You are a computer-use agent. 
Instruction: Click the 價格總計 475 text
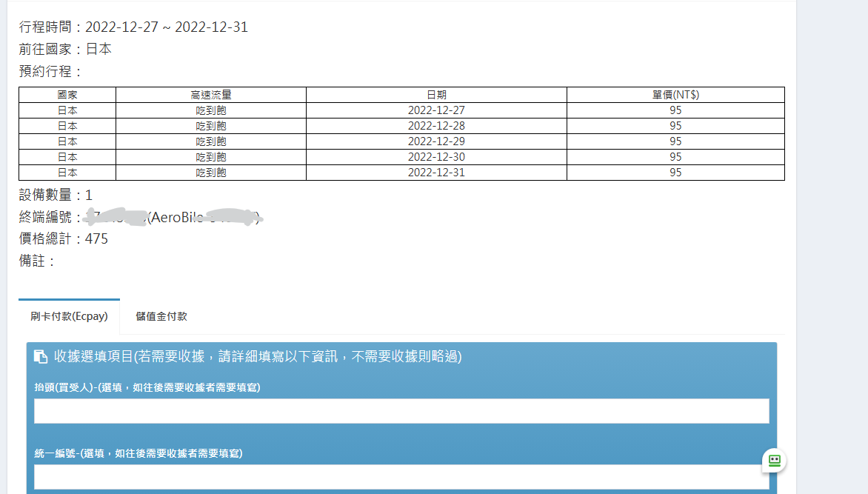click(64, 238)
